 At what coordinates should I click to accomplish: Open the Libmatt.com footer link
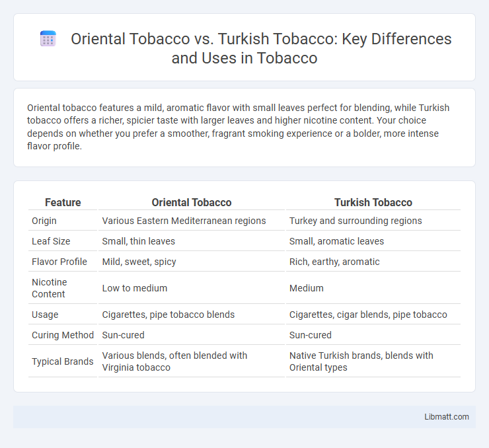[x=446, y=417]
